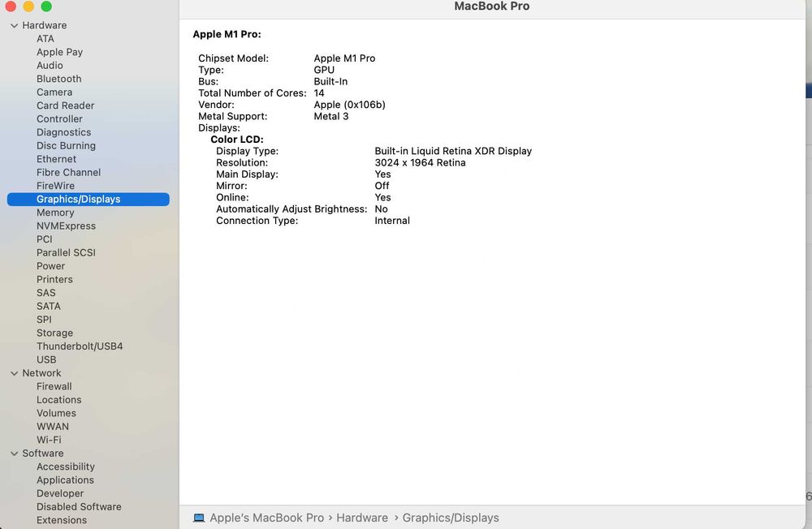Click Apple's MacBook Pro in path bar
Screen dimensions: 812x529
pos(266,518)
